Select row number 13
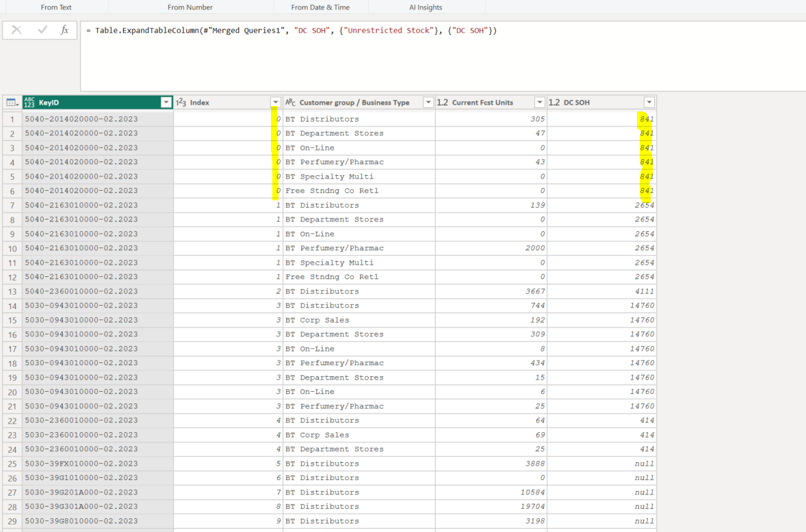 (12, 292)
